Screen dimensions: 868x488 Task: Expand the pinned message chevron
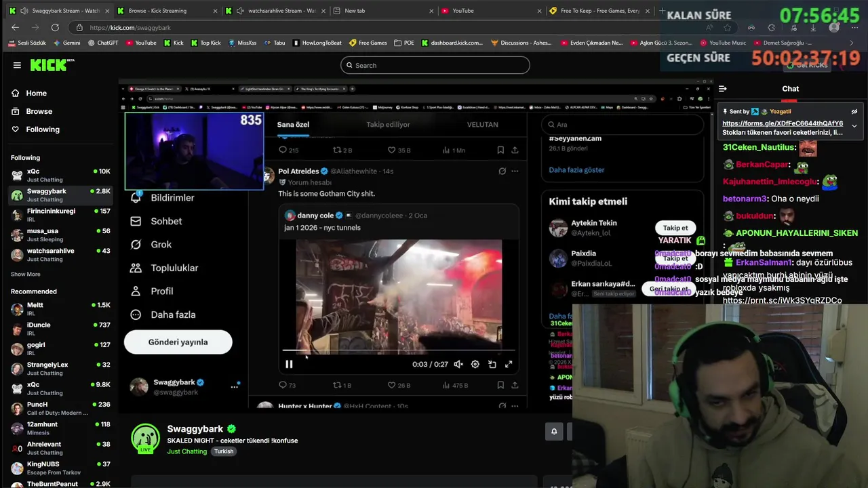[854, 126]
